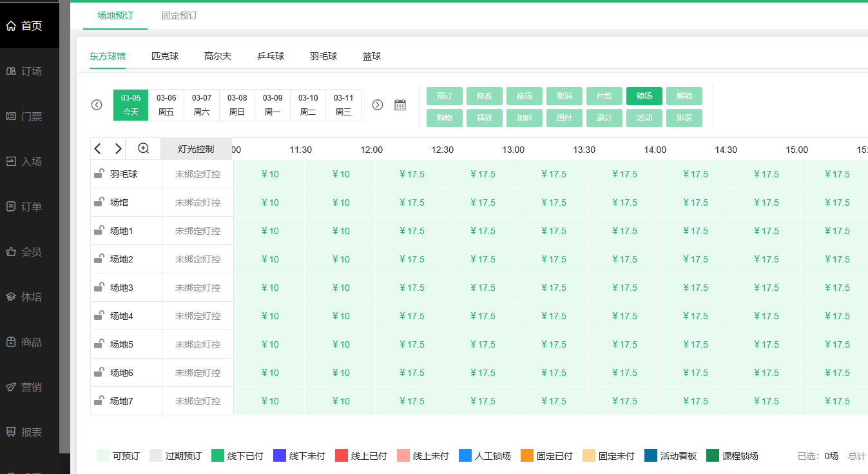This screenshot has height=474, width=868.
Task: Toggle the lock icon for 羽毛球 row
Action: tap(99, 174)
